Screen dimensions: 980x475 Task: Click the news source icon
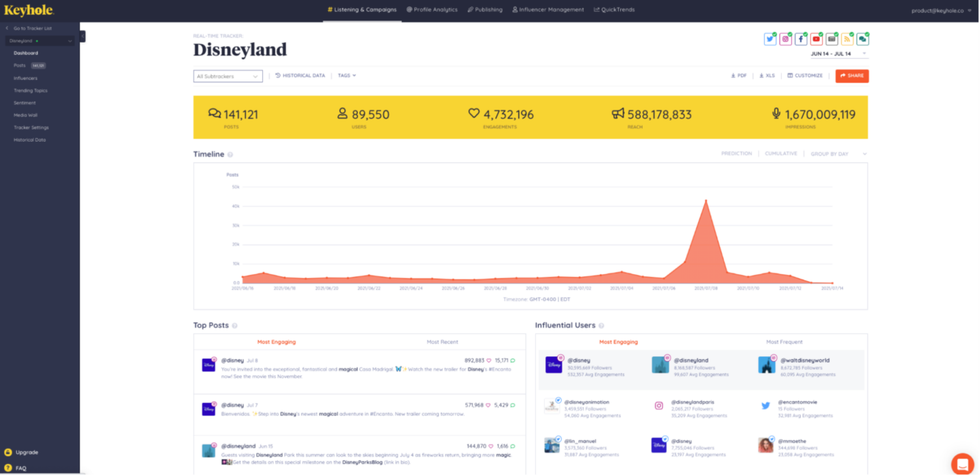tap(832, 40)
